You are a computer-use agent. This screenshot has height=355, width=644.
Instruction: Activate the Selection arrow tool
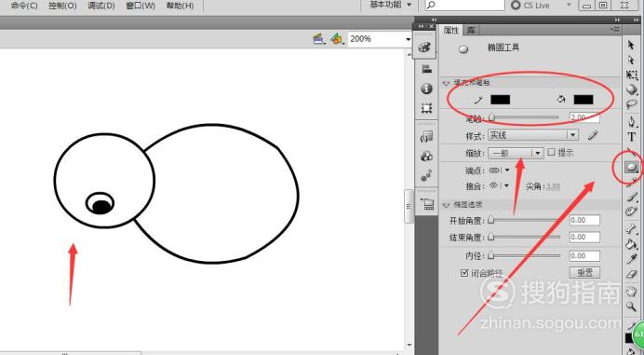pos(631,45)
